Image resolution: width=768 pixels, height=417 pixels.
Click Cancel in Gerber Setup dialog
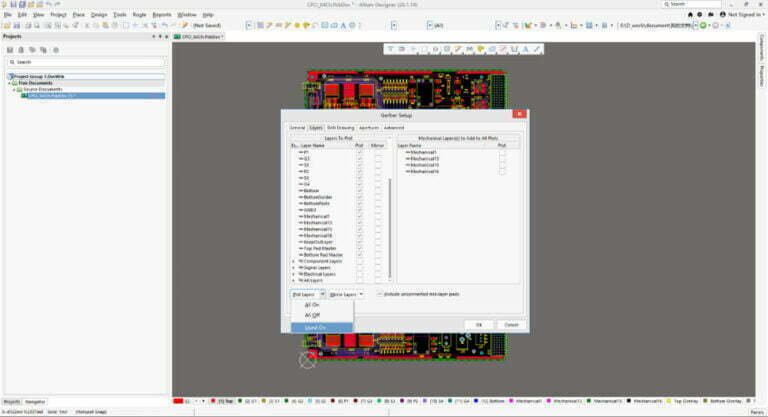point(510,324)
